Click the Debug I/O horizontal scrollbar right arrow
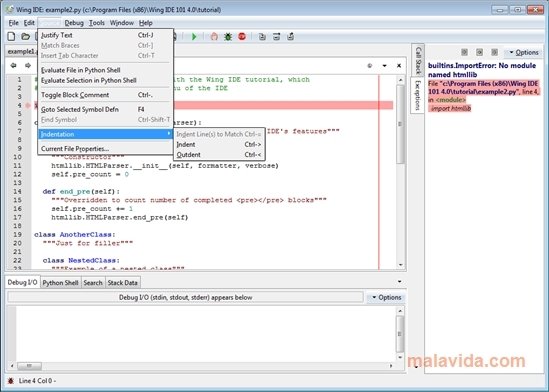 click(x=391, y=366)
